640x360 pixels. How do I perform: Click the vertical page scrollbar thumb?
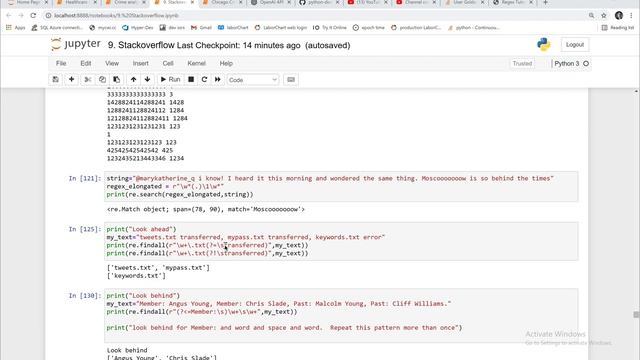coord(636,315)
